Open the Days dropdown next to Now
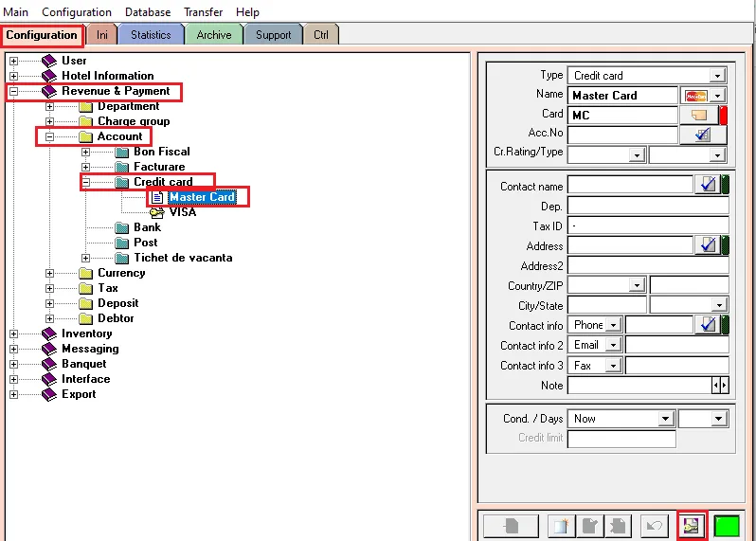756x541 pixels. coord(718,419)
